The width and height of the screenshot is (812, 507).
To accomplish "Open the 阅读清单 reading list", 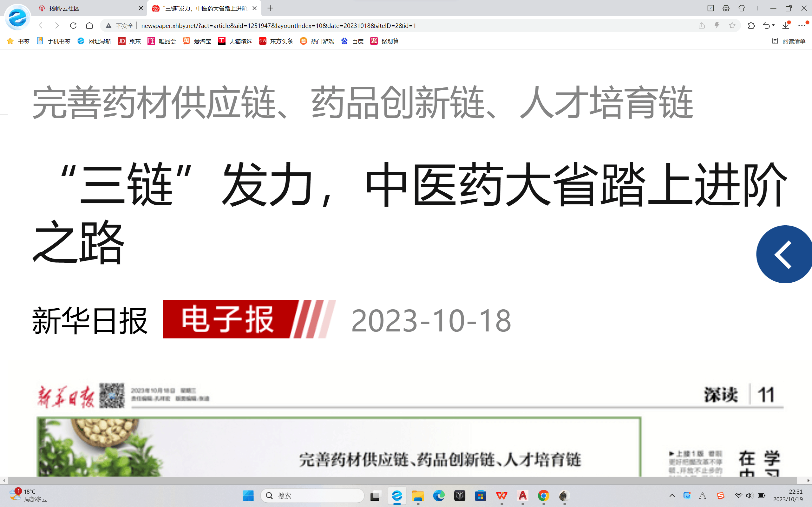I will [x=789, y=41].
